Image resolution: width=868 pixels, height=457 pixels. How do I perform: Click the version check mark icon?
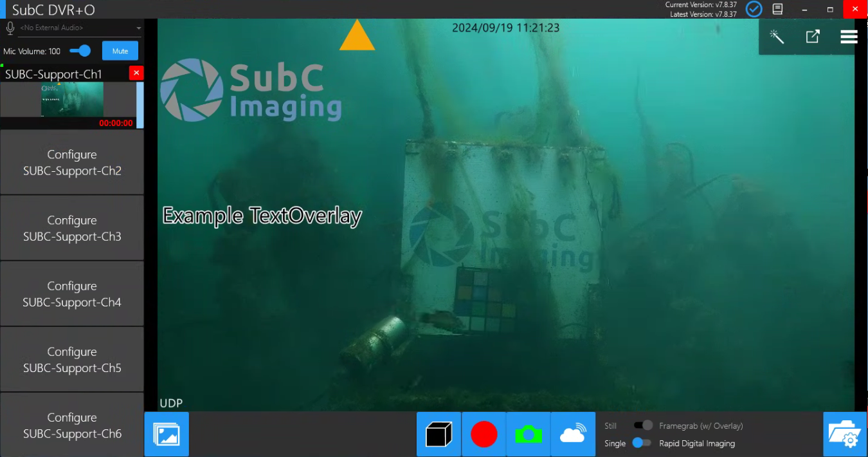[x=754, y=9]
